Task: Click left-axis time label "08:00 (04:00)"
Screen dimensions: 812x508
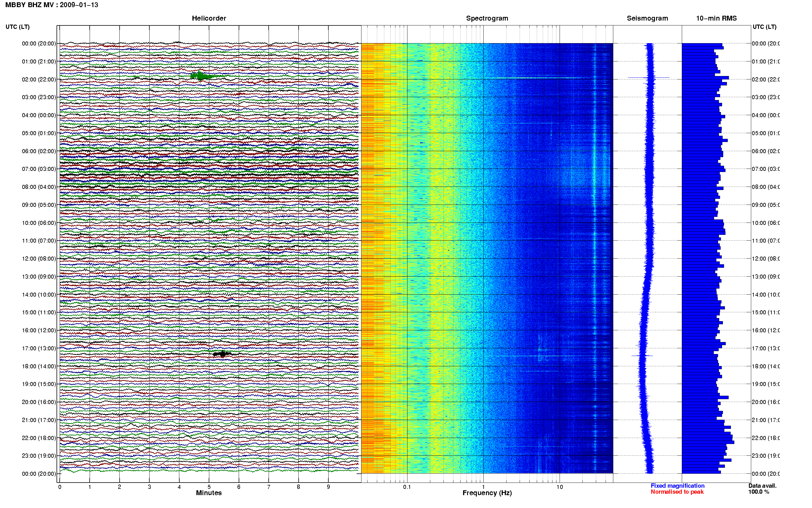Action: pyautogui.click(x=39, y=187)
